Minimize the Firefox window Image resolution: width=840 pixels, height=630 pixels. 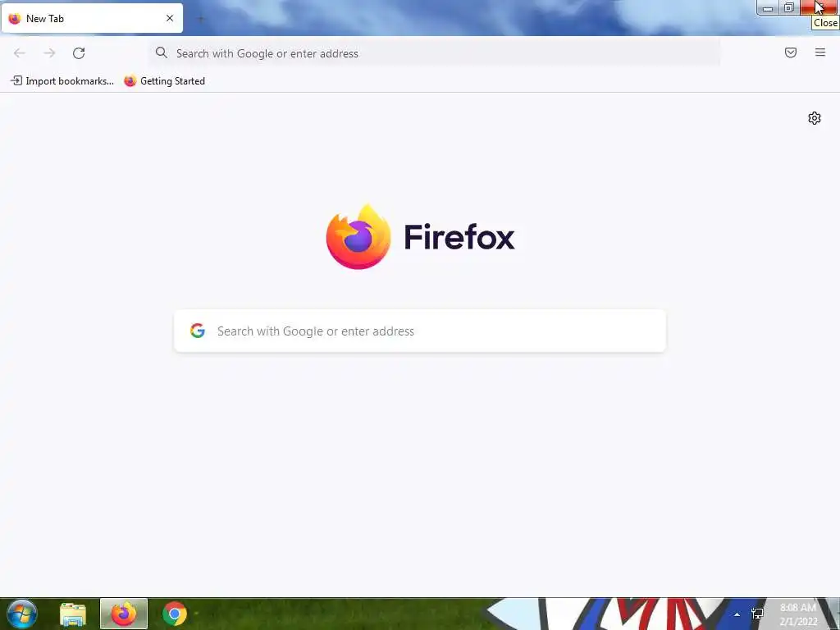(x=768, y=7)
